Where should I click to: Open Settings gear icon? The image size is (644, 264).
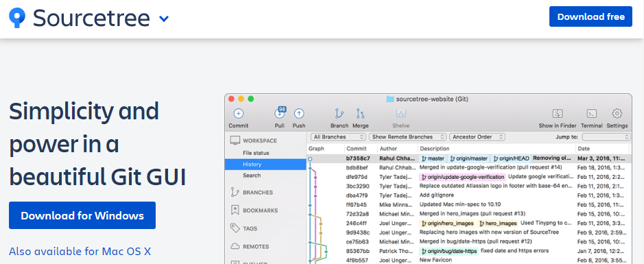pyautogui.click(x=617, y=113)
